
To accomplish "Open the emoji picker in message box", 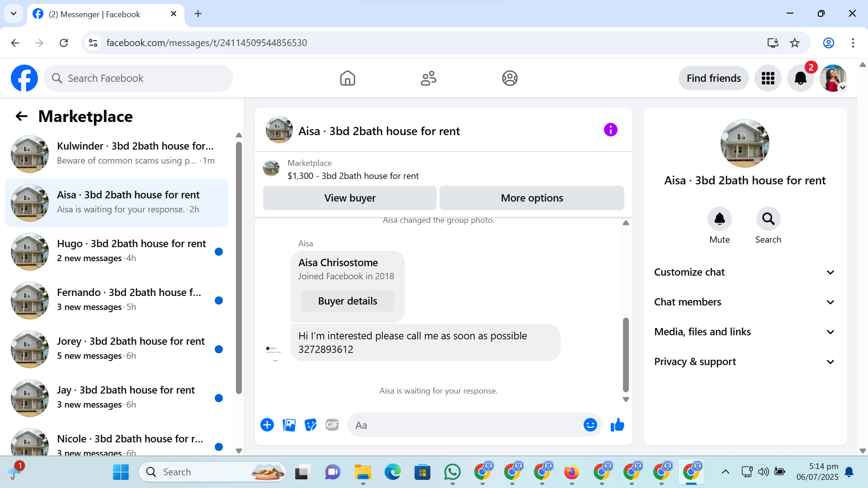I will tap(590, 425).
